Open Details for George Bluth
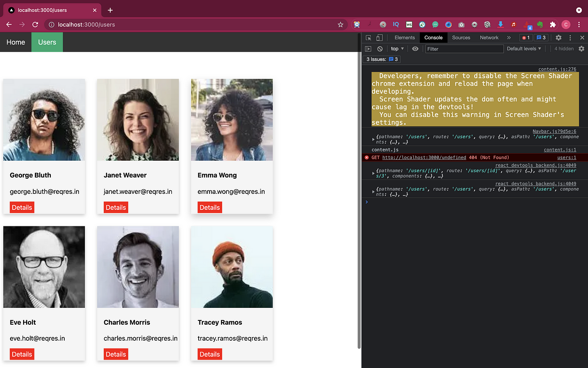Image resolution: width=588 pixels, height=368 pixels. click(22, 207)
